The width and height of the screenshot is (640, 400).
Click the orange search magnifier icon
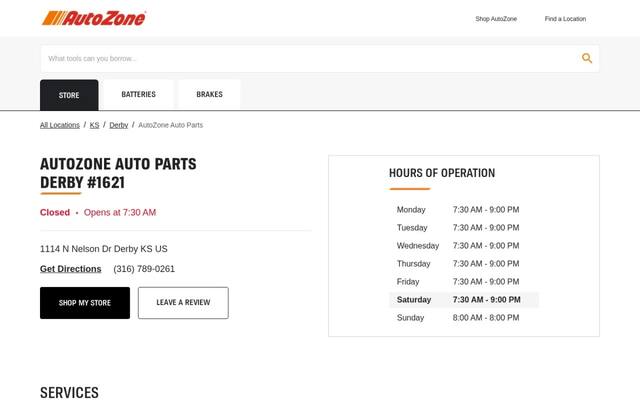(587, 58)
